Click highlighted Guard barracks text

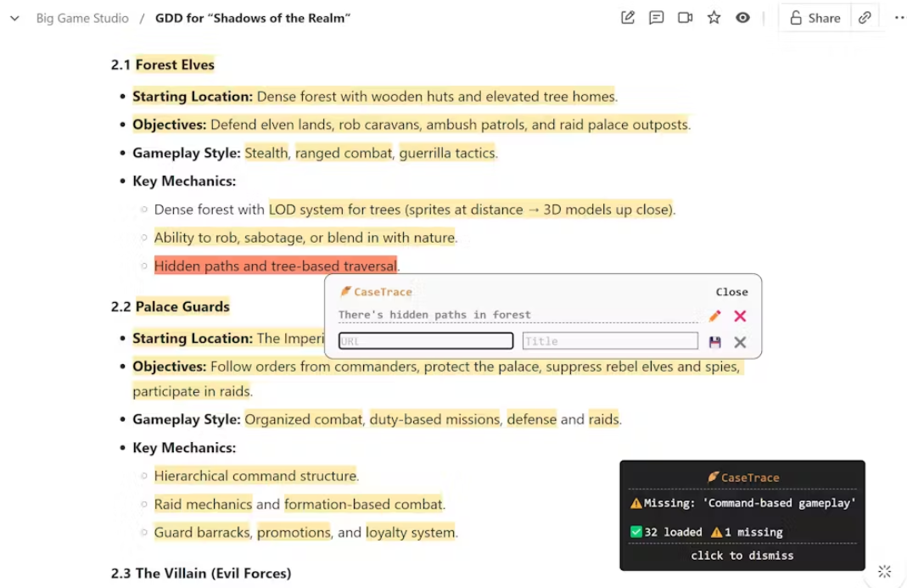click(202, 533)
